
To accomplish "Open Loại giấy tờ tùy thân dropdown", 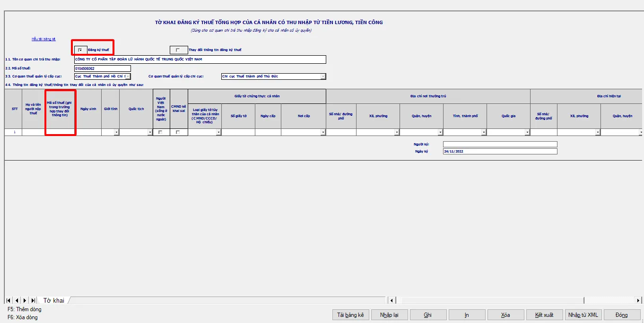I will tap(218, 133).
